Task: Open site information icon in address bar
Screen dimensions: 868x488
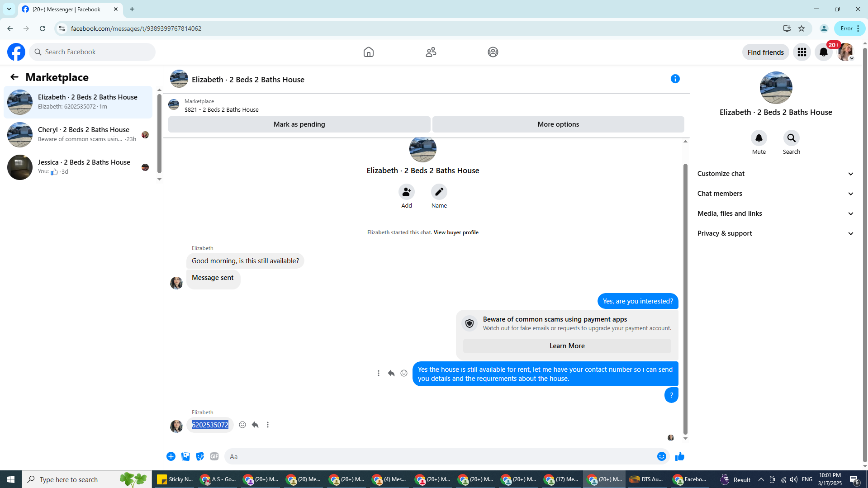Action: pyautogui.click(x=62, y=28)
